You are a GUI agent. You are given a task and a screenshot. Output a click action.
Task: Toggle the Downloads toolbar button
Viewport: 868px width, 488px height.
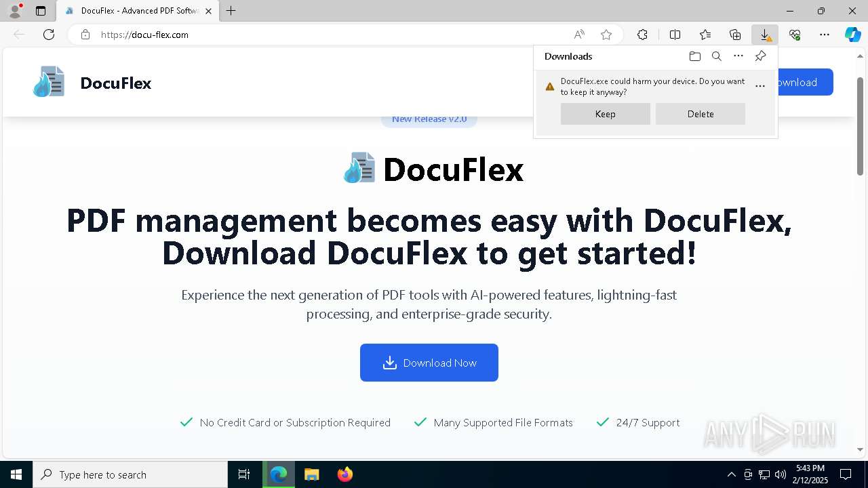pos(765,35)
